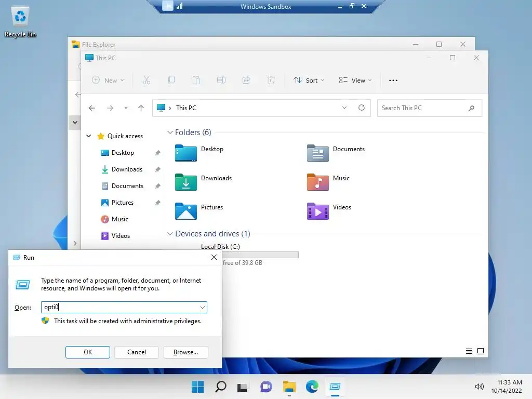Open Task View on the taskbar
Viewport: 532px width, 399px height.
pos(242,387)
